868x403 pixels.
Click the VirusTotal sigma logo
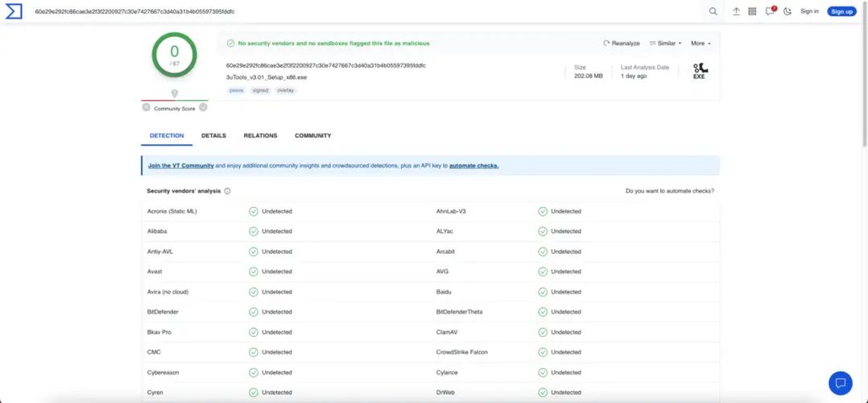13,11
